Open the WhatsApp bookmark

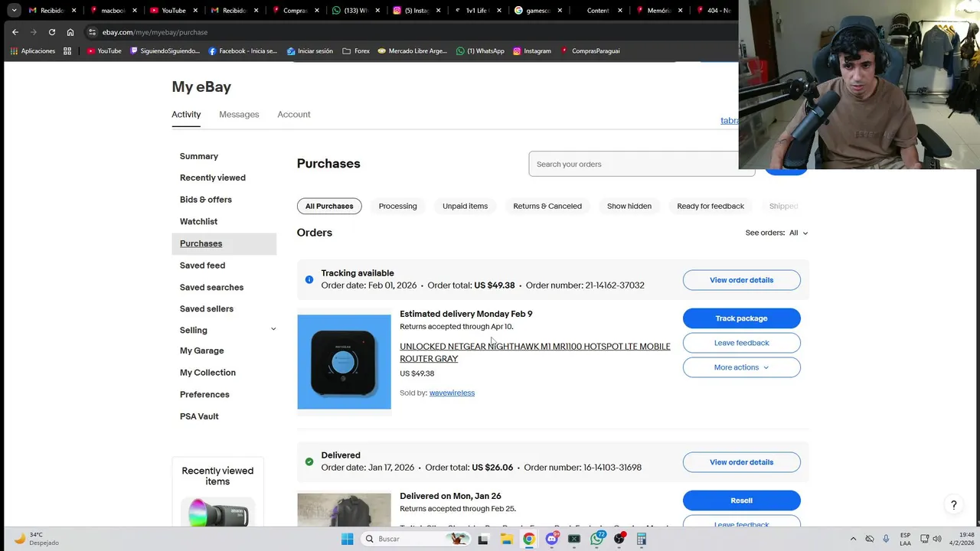480,51
